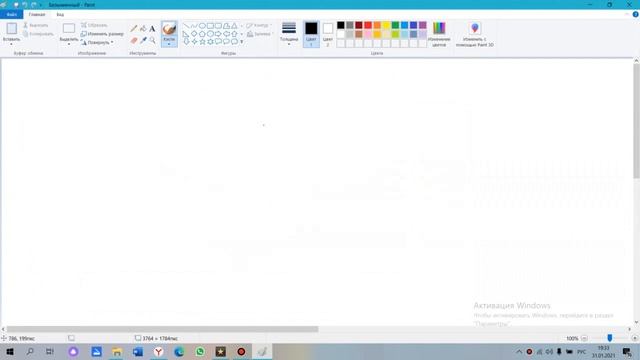Open the Quick Access Toolbar customize arrow
This screenshot has width=640, height=360.
[41, 5]
